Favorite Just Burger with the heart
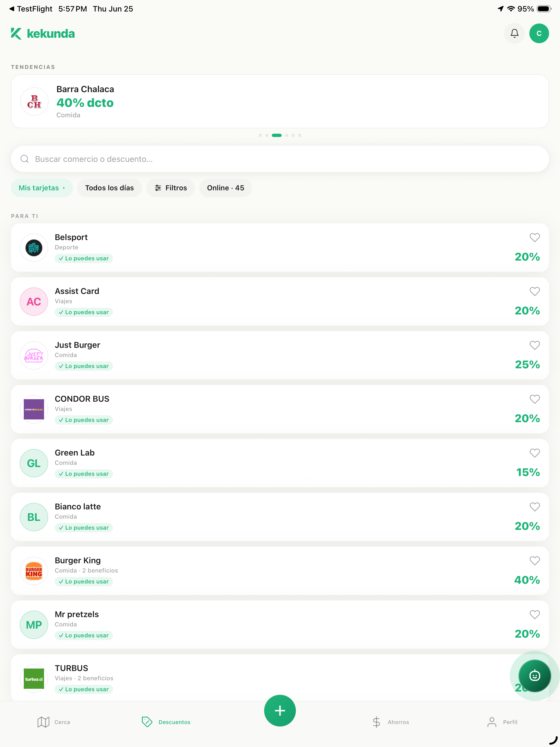The height and width of the screenshot is (747, 560). pyautogui.click(x=534, y=345)
